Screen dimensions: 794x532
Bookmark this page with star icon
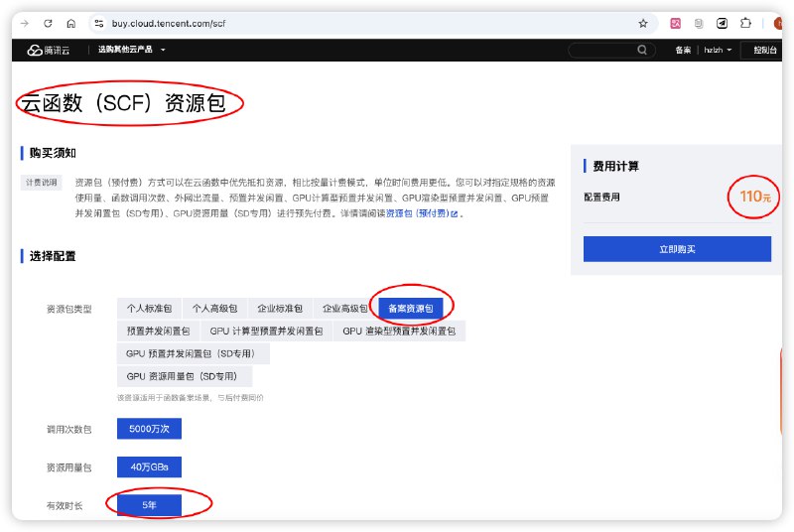[x=643, y=23]
